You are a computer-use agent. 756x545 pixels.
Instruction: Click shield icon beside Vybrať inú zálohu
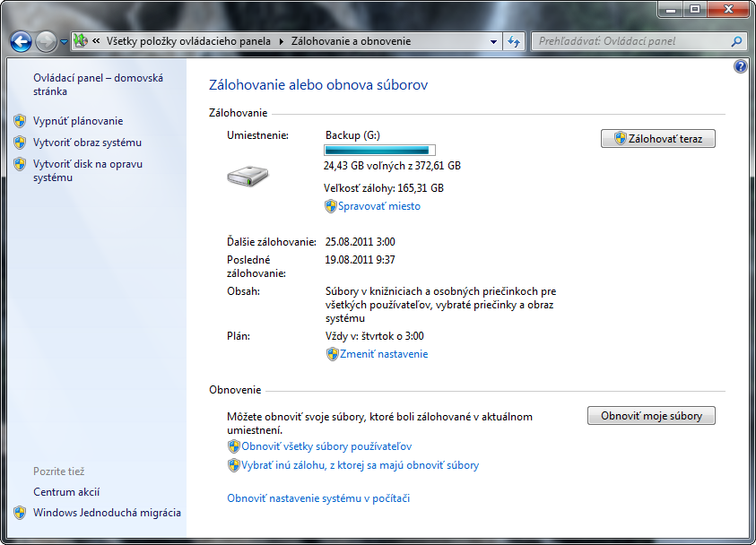[x=234, y=465]
